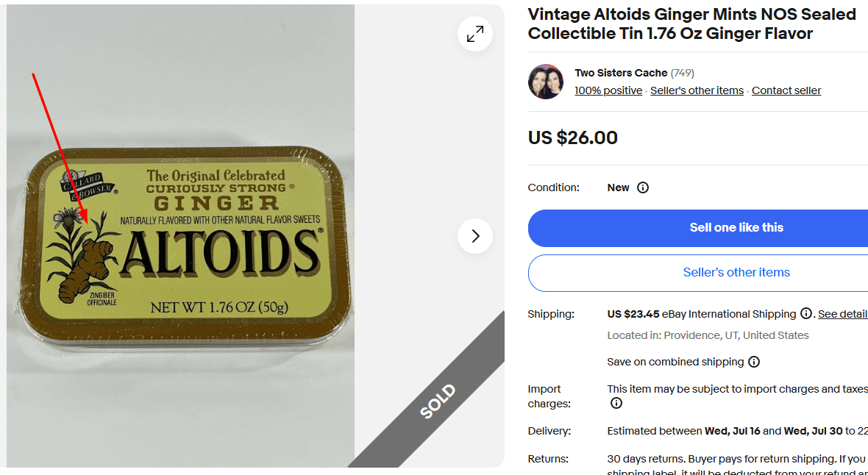Click the Condition info icon
The width and height of the screenshot is (868, 475).
[x=643, y=187]
